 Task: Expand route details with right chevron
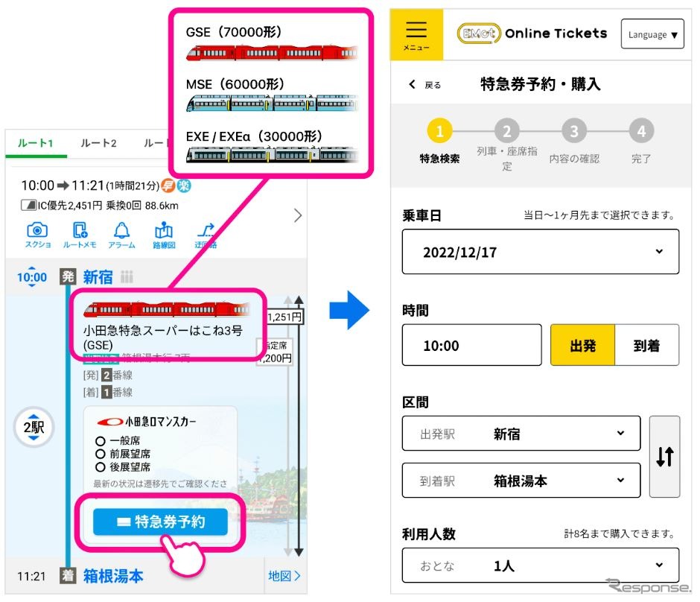[298, 216]
